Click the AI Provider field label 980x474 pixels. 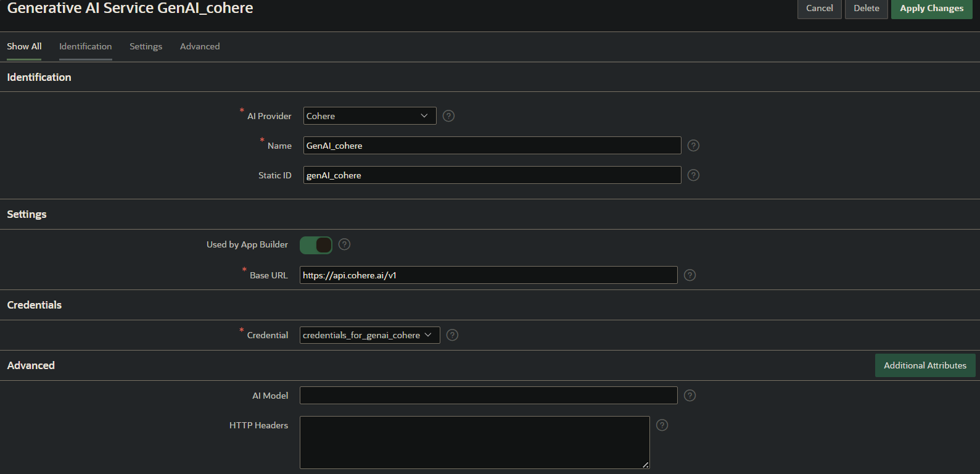270,116
